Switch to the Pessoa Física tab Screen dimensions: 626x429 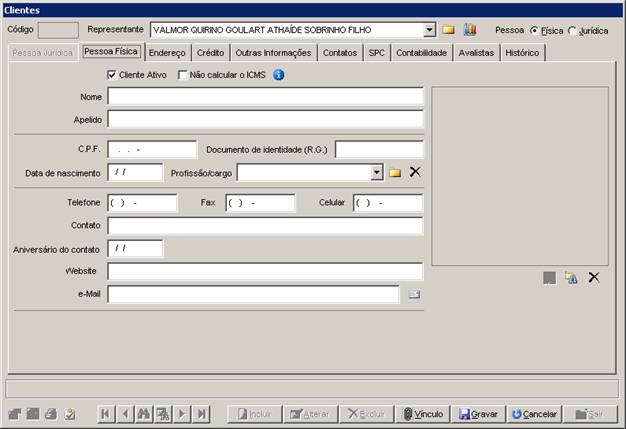pos(111,51)
